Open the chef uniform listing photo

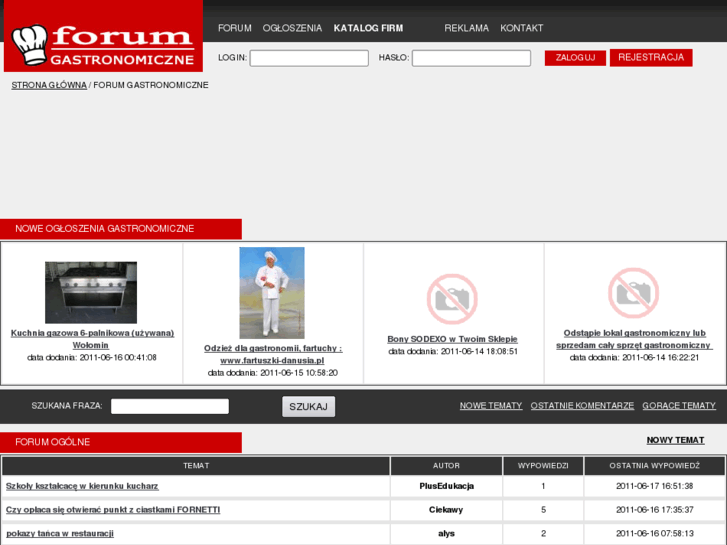pos(272,293)
